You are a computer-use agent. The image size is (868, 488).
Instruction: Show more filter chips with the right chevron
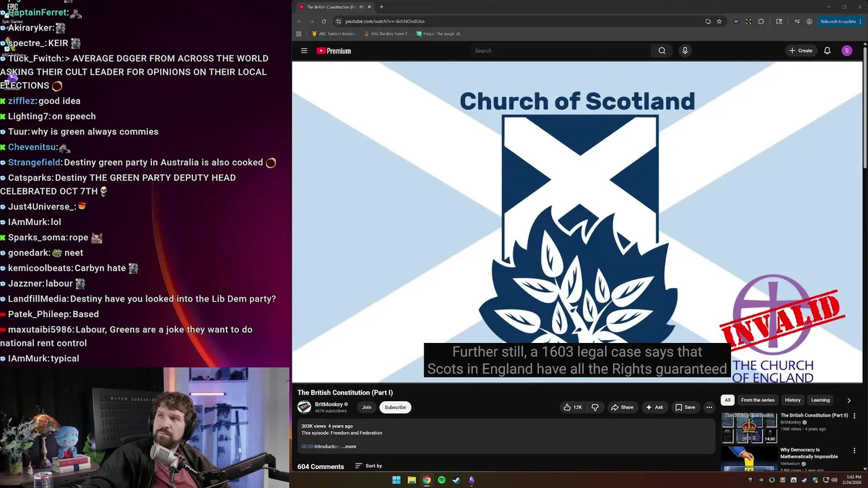(849, 400)
